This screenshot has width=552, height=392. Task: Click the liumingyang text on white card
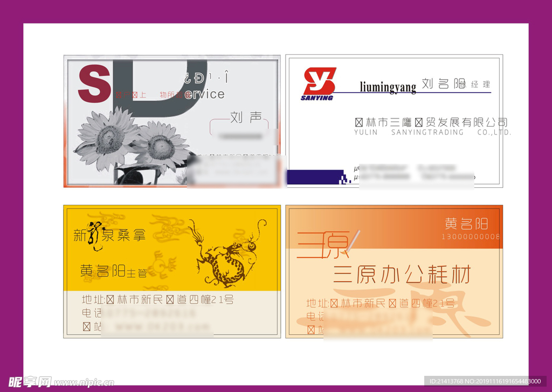388,87
